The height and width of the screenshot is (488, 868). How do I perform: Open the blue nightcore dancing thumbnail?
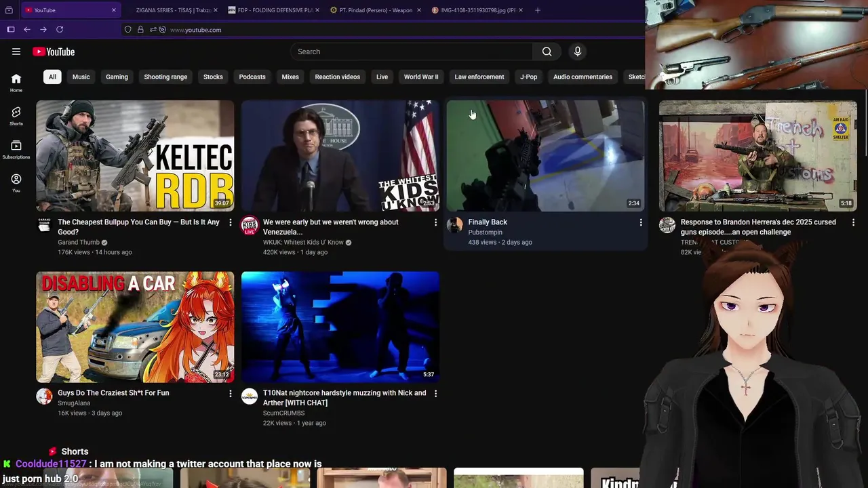pos(340,327)
